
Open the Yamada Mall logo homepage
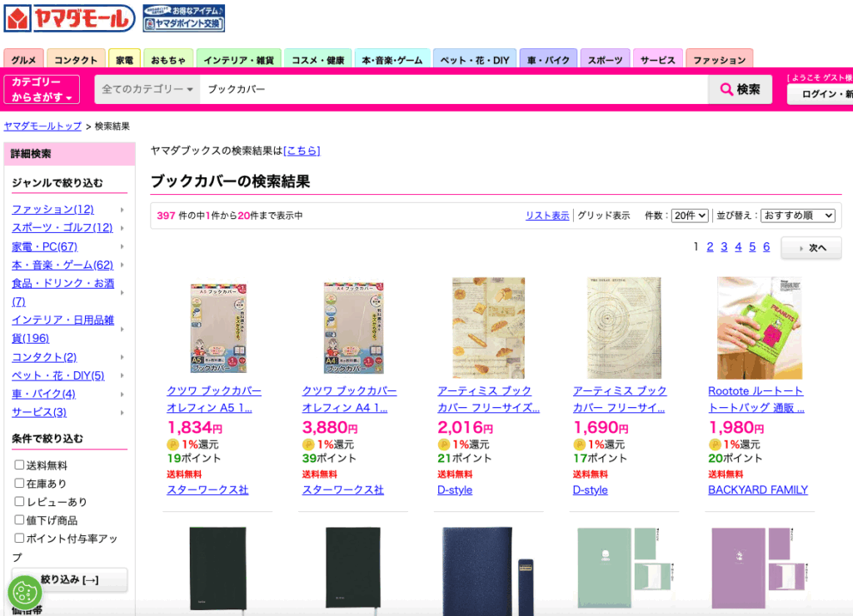69,18
